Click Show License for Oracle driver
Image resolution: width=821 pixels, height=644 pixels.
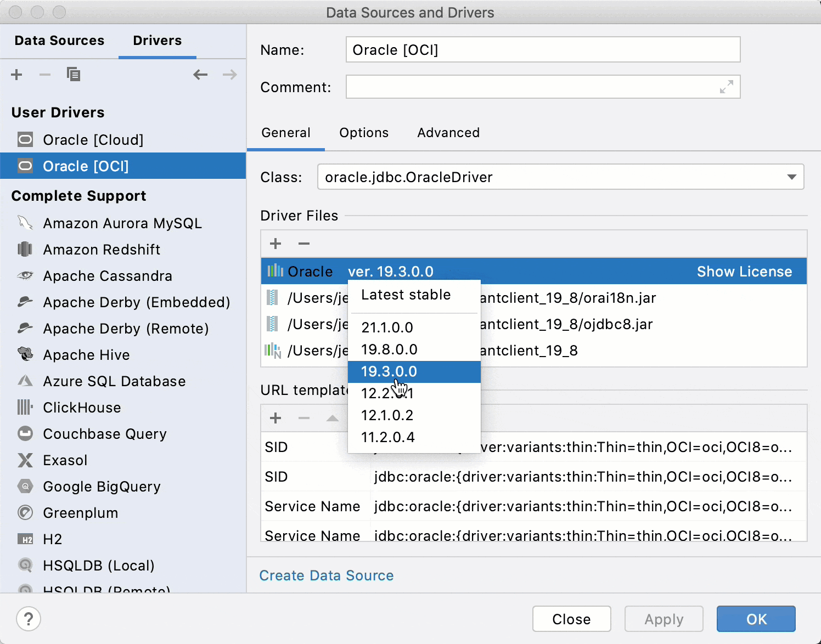click(744, 272)
